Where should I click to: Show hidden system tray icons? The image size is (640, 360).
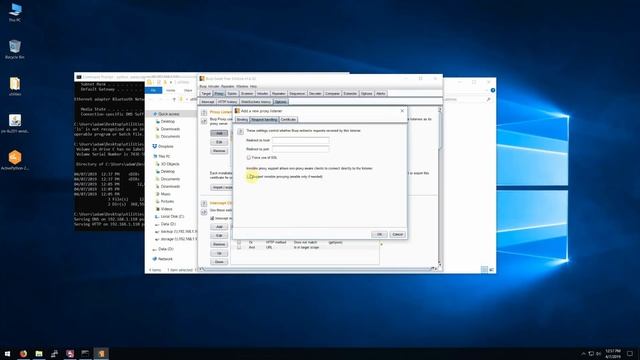click(583, 353)
